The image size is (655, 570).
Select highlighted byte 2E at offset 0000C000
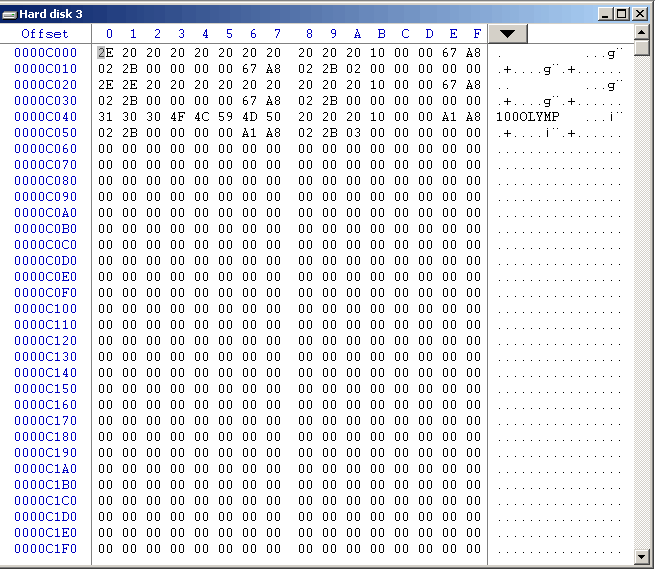pos(105,53)
